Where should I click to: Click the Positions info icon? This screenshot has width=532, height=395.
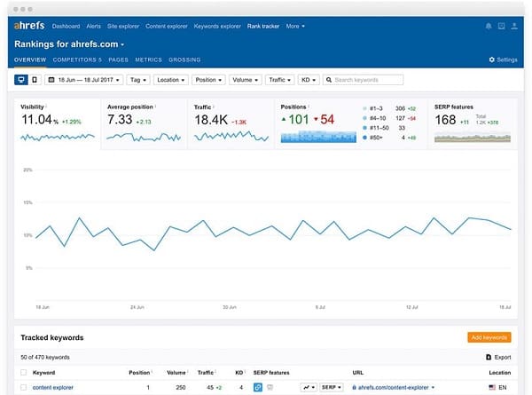(x=309, y=107)
